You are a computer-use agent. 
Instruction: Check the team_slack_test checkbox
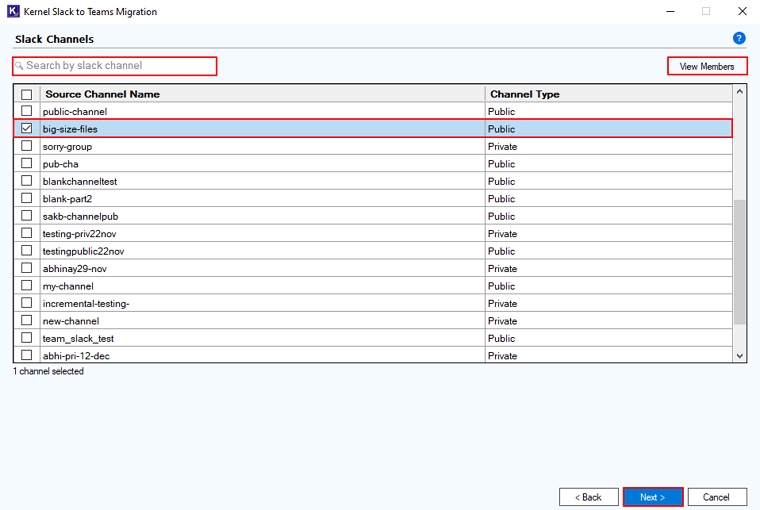(x=27, y=338)
